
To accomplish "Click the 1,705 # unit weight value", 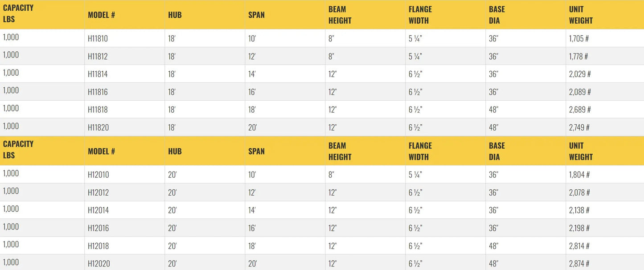I will click(579, 39).
